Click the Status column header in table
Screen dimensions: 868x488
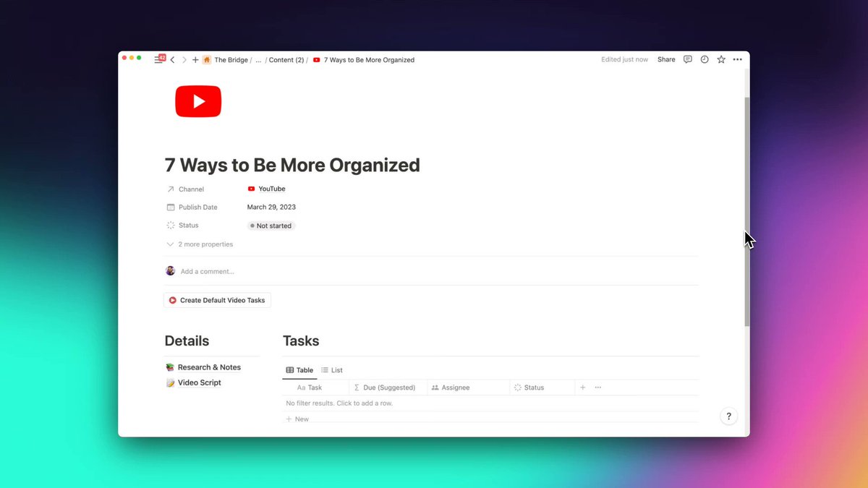(542, 388)
